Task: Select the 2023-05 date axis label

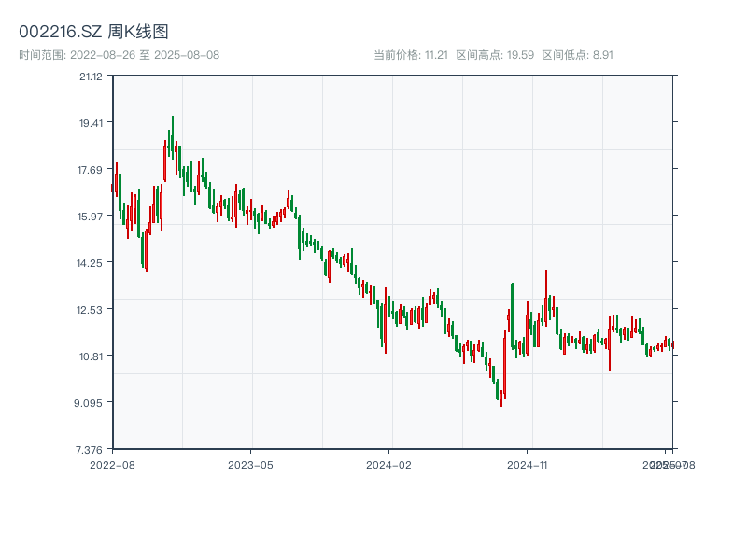Action: click(250, 464)
